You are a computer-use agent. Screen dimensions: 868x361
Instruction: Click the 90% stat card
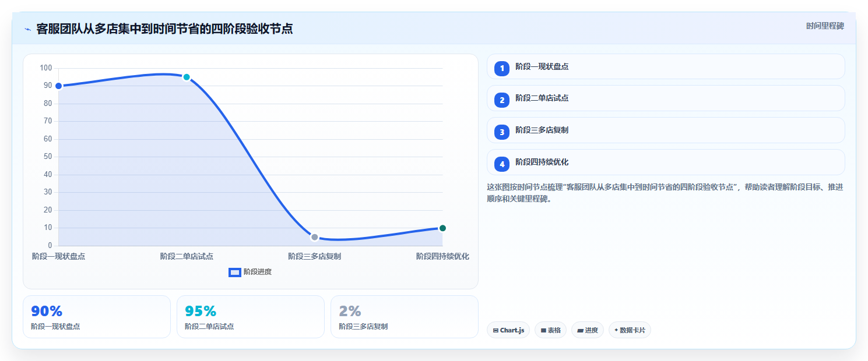pos(97,317)
